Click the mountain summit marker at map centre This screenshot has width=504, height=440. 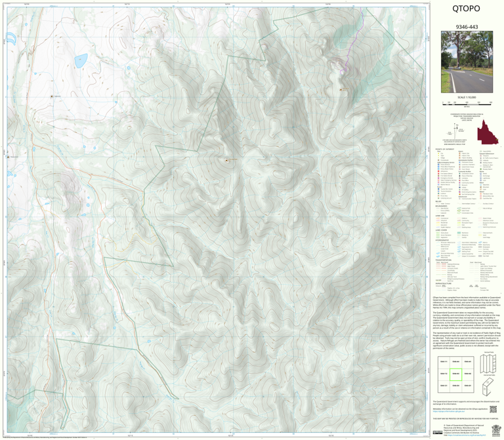pyautogui.click(x=227, y=160)
